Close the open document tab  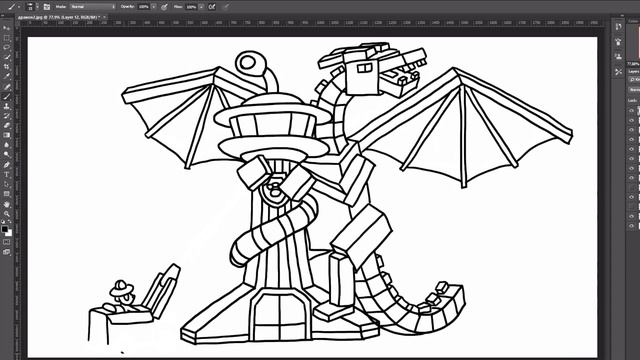click(x=104, y=18)
